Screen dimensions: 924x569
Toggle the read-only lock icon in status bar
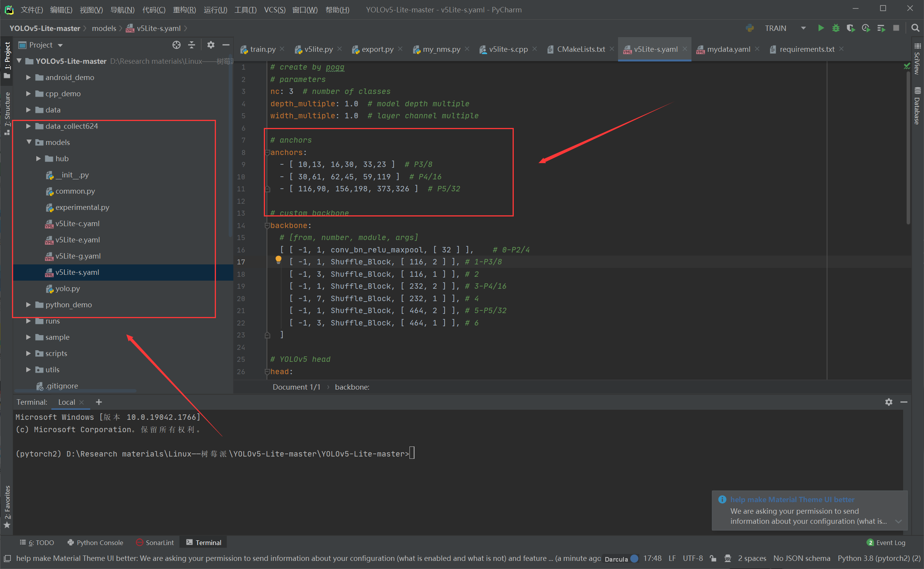(x=713, y=558)
